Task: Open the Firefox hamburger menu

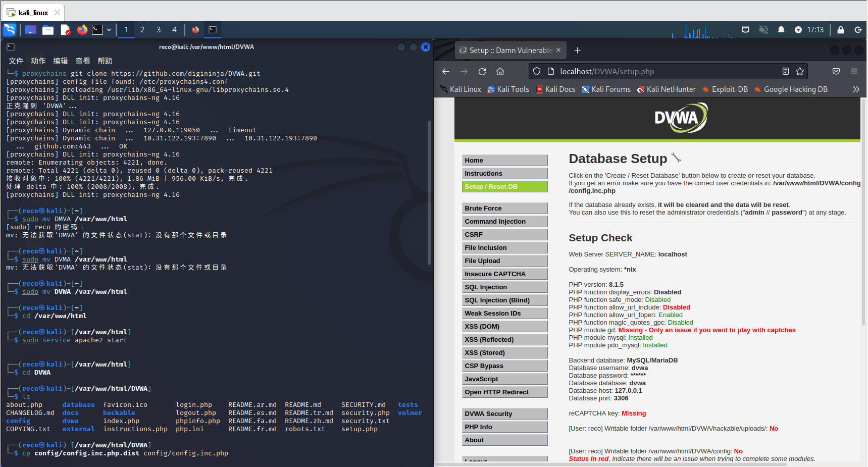Action: point(854,72)
